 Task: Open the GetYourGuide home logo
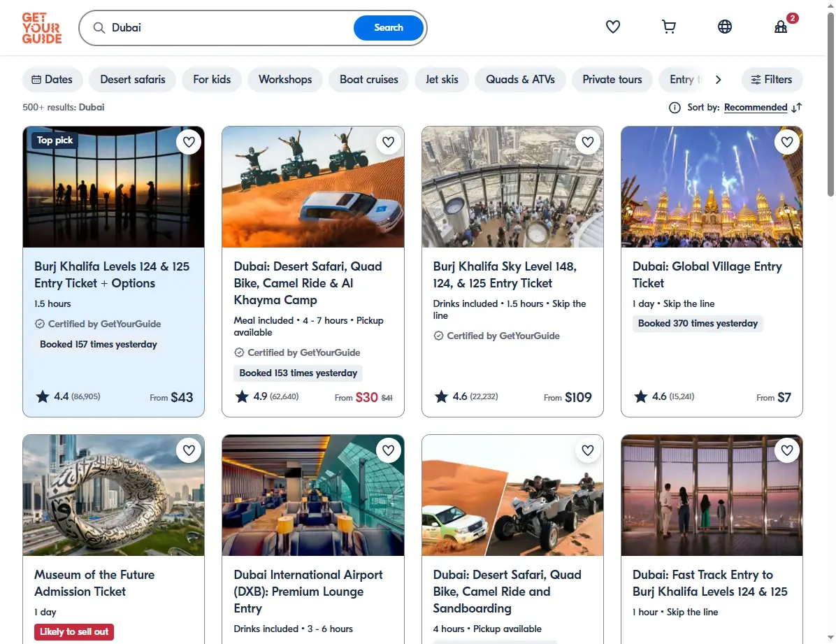(41, 28)
